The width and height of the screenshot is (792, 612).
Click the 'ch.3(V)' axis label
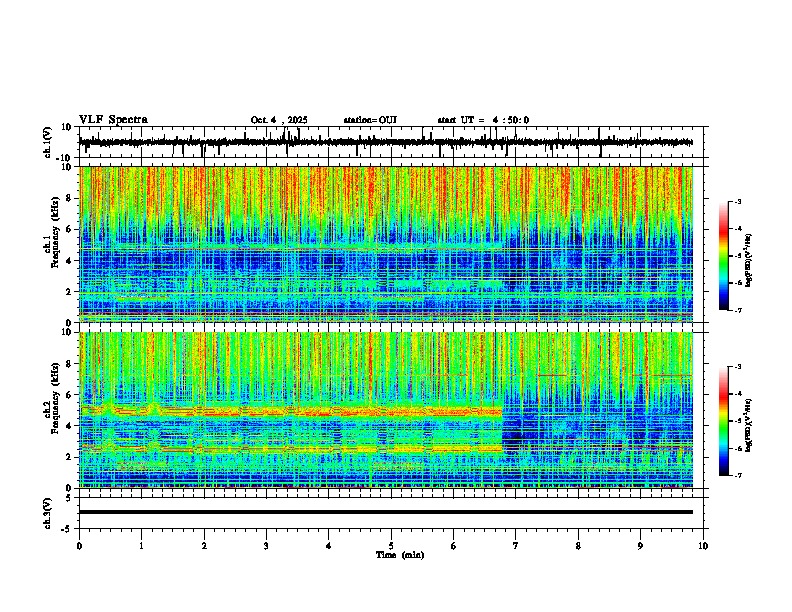48,513
